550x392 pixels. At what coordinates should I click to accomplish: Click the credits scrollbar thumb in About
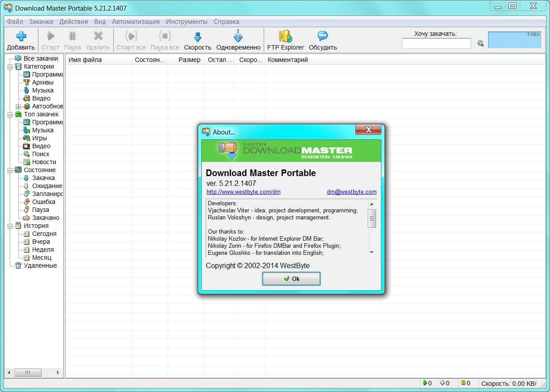372,219
